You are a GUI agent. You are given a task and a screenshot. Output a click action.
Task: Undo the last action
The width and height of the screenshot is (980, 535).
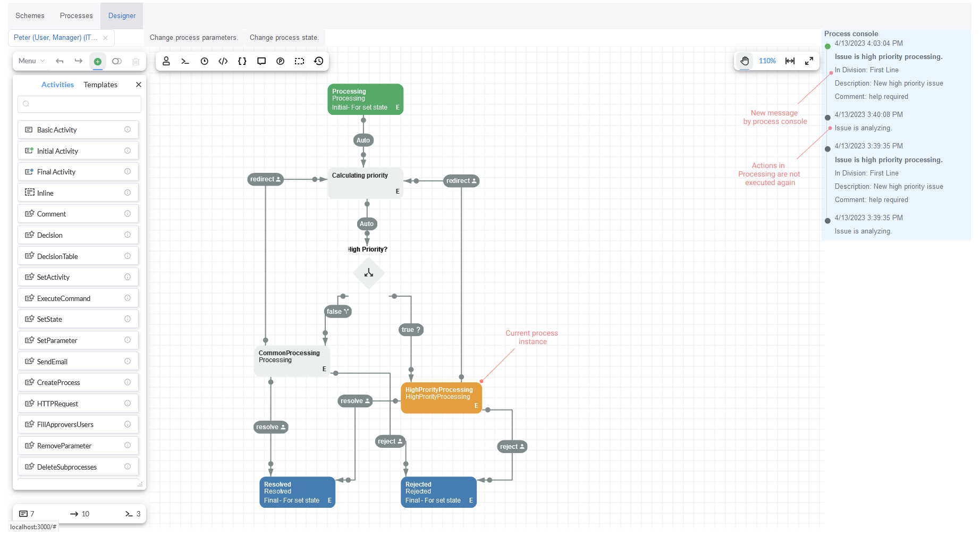[x=60, y=61]
